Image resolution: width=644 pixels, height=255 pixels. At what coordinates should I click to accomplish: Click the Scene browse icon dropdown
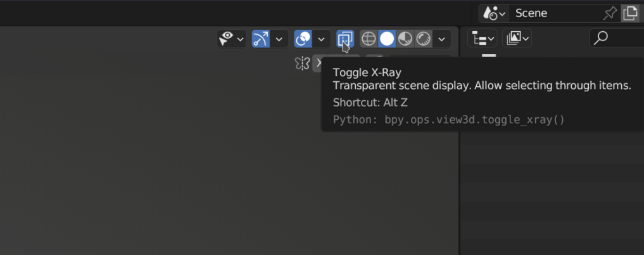point(494,13)
